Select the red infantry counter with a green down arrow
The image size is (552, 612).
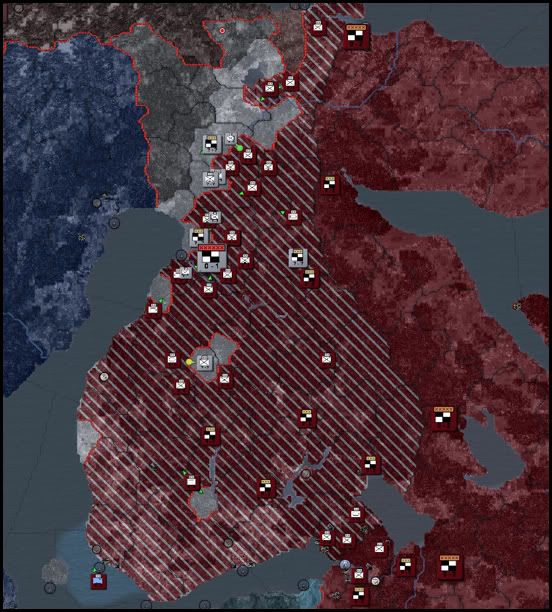coord(293,216)
